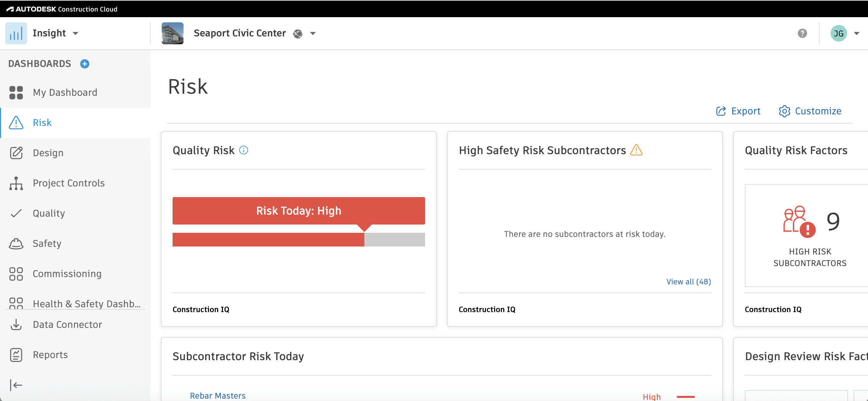
Task: Open the Quality Risk info tooltip icon
Action: point(243,150)
